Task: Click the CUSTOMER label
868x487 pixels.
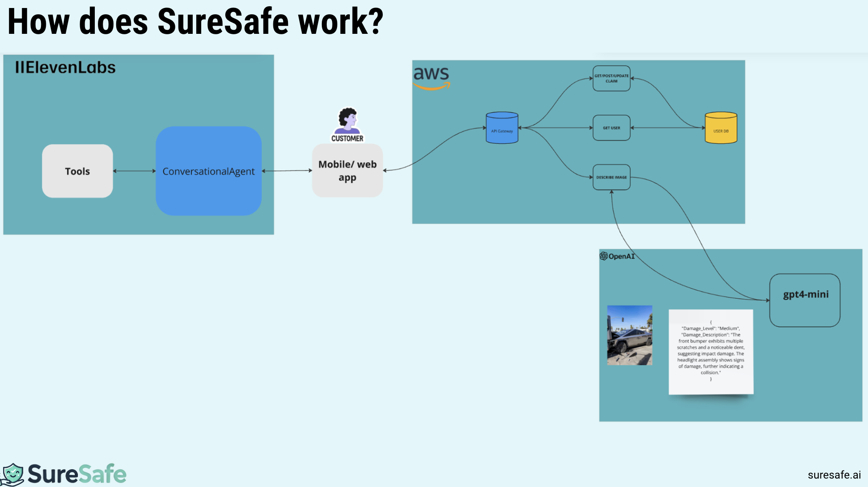Action: pos(347,138)
